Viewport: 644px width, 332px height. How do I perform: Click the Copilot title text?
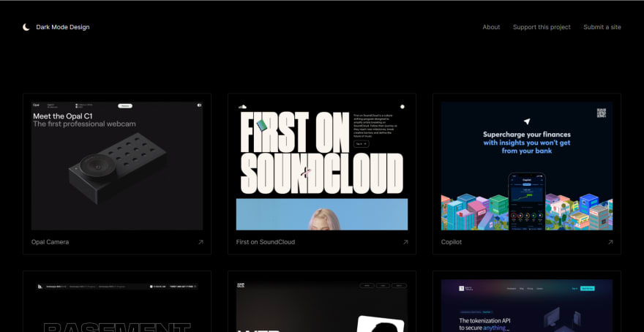click(452, 242)
